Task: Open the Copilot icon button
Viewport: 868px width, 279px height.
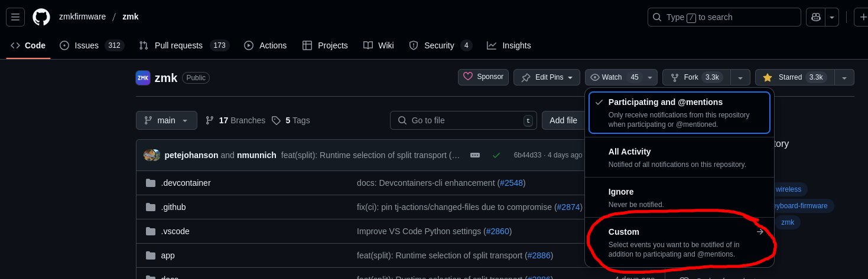Action: click(815, 17)
